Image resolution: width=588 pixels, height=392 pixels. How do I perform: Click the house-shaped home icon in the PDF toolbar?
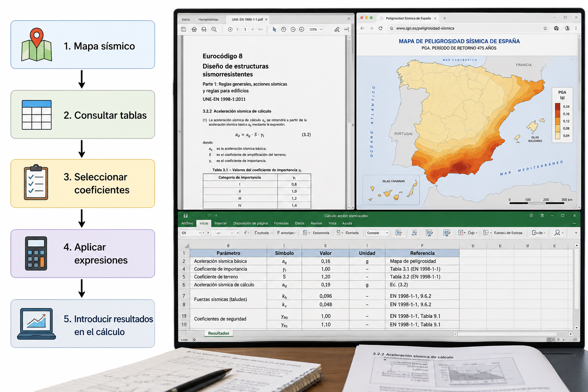tap(194, 29)
